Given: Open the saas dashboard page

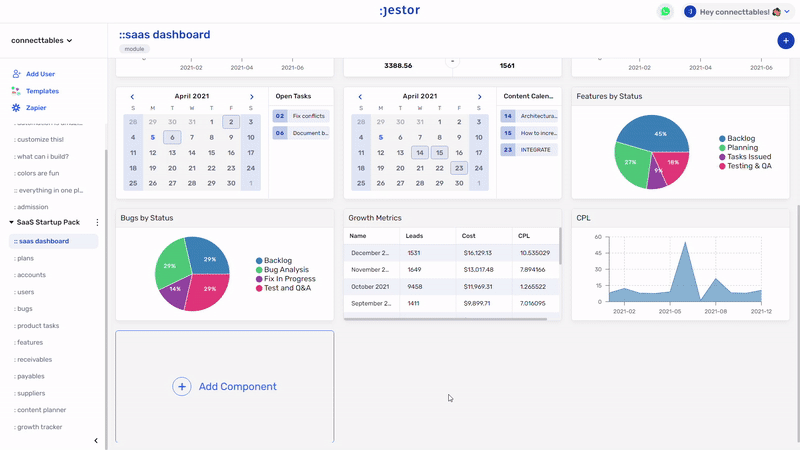Looking at the screenshot, I should click(x=54, y=241).
